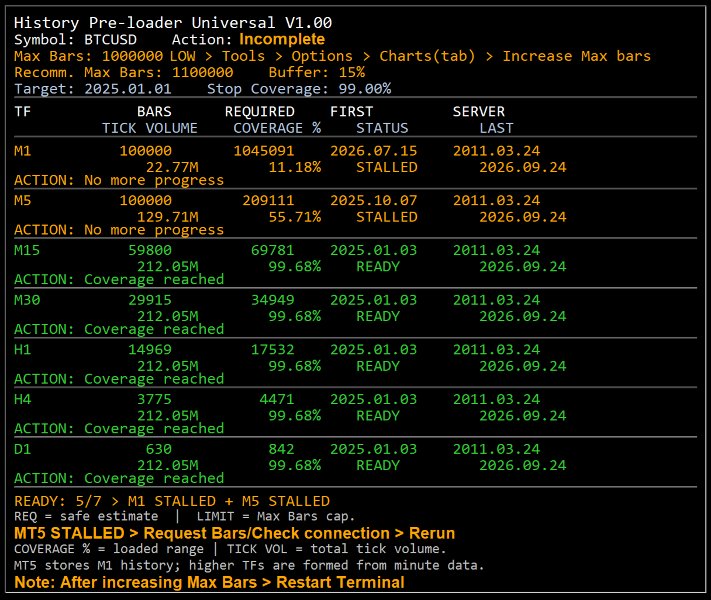Click the title 'History Pre-loader Universal V1.00'
This screenshot has height=600, width=711.
(173, 23)
